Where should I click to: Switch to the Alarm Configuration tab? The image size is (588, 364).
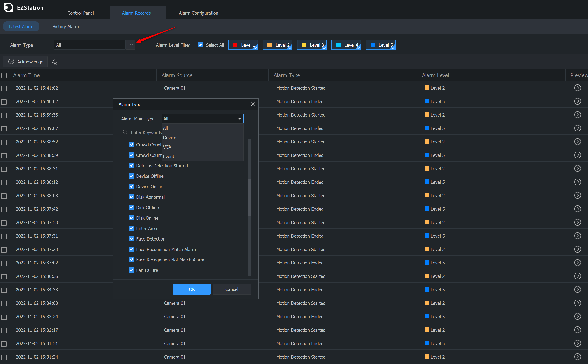pos(198,13)
